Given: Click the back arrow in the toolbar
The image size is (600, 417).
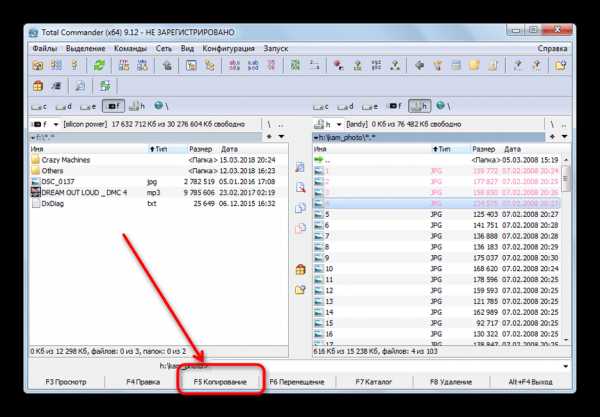Looking at the screenshot, I should point(418,66).
